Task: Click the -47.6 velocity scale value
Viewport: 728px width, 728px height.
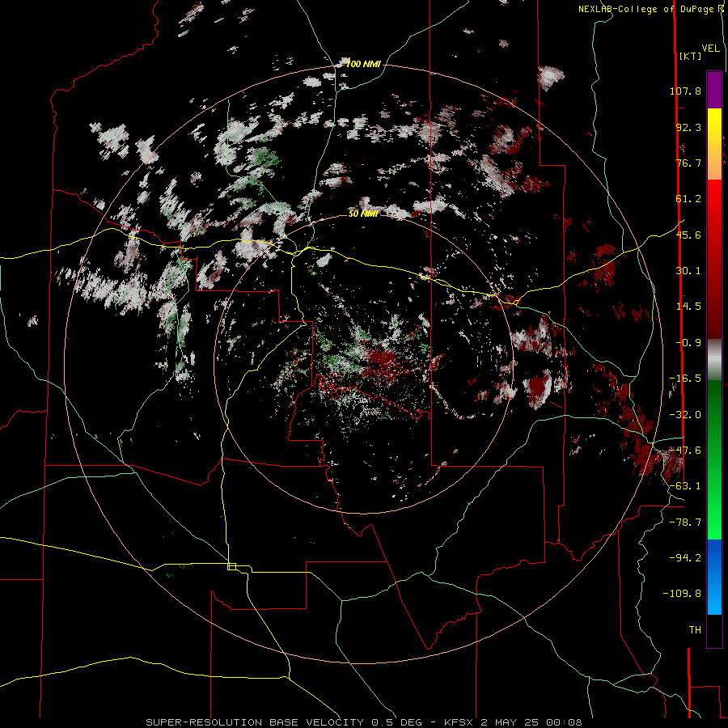Action: 685,451
